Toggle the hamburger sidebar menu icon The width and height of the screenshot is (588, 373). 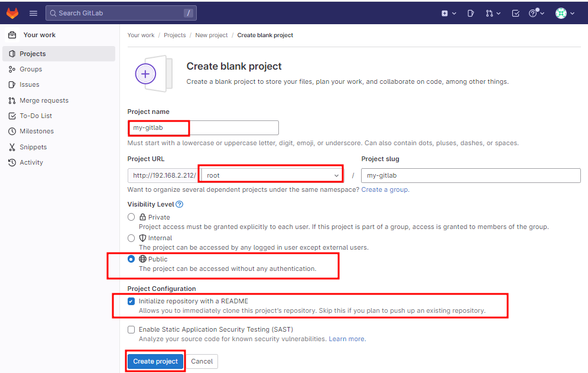coord(33,13)
